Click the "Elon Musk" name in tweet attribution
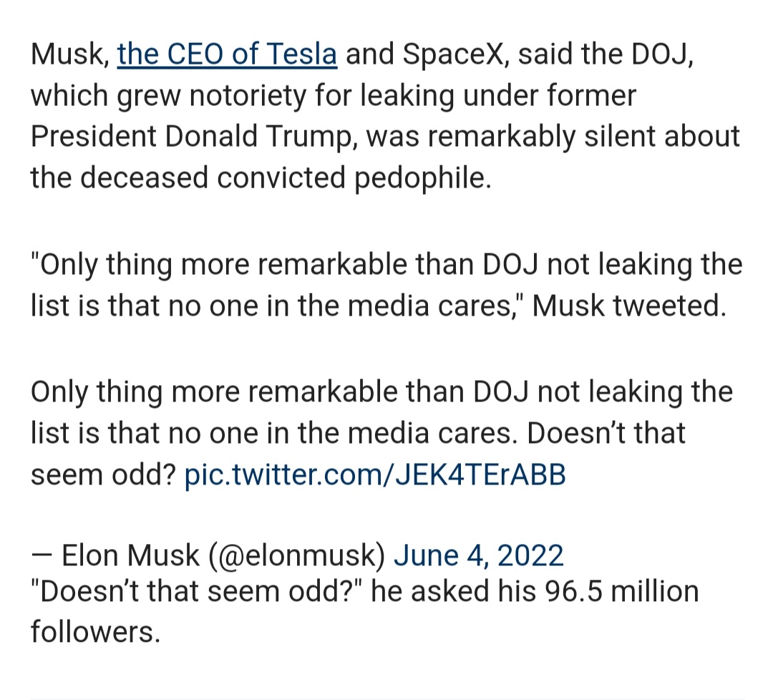The height and width of the screenshot is (700, 773). [x=130, y=555]
